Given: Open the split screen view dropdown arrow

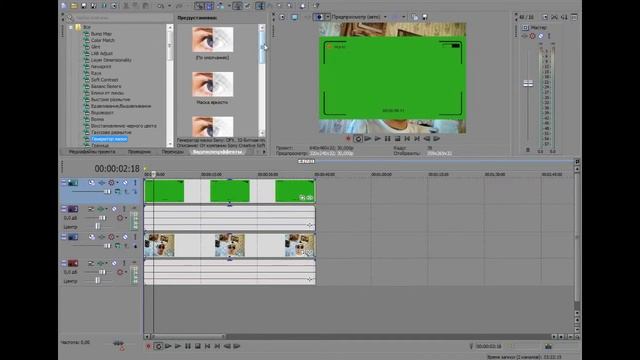Looking at the screenshot, I should click(327, 17).
